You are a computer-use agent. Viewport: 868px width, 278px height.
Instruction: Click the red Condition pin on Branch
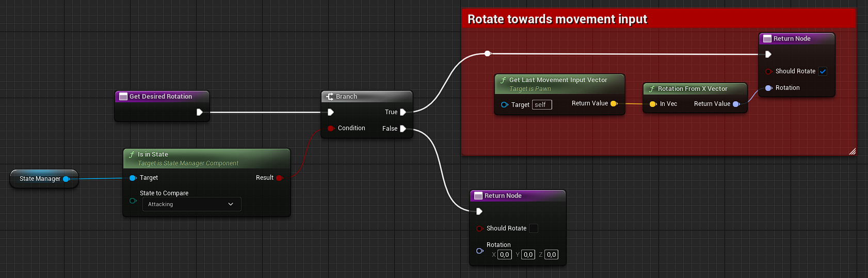click(330, 128)
